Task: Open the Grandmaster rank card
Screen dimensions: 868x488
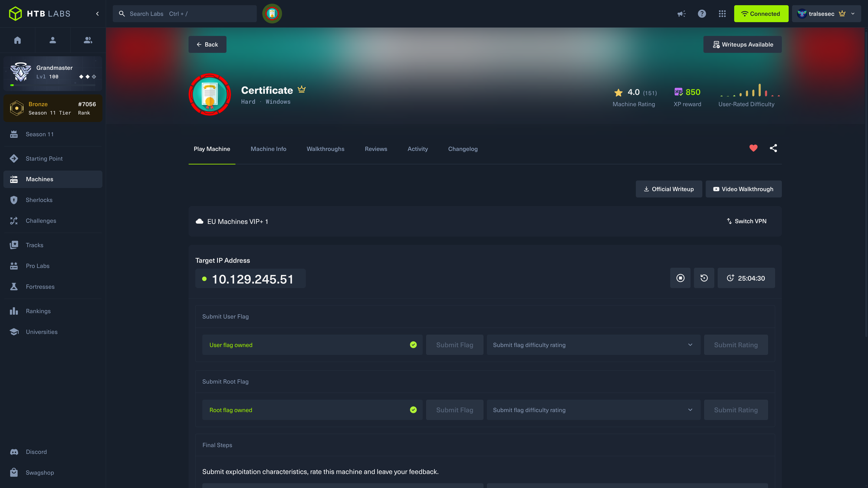Action: pyautogui.click(x=53, y=73)
